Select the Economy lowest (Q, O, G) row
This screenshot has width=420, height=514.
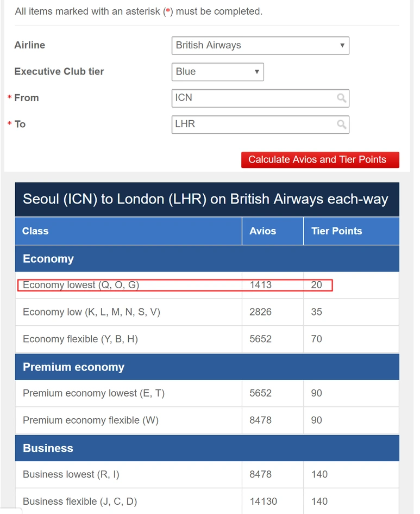click(x=207, y=285)
